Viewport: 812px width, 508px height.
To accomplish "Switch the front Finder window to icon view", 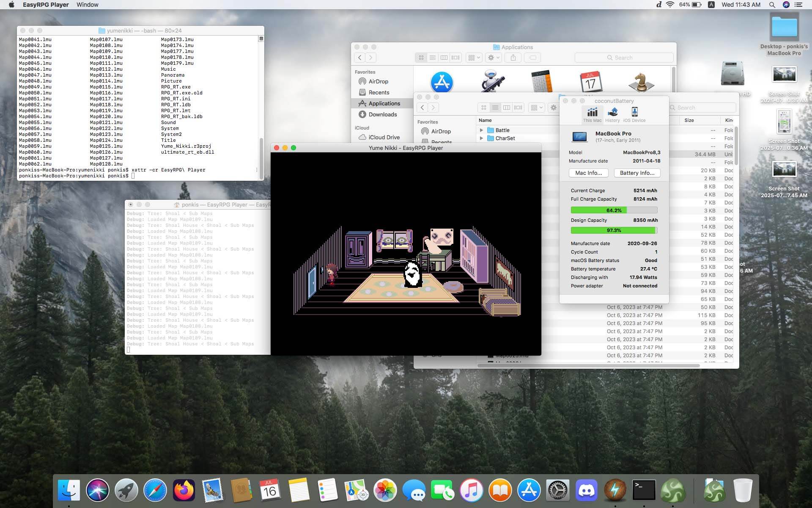I will click(484, 108).
